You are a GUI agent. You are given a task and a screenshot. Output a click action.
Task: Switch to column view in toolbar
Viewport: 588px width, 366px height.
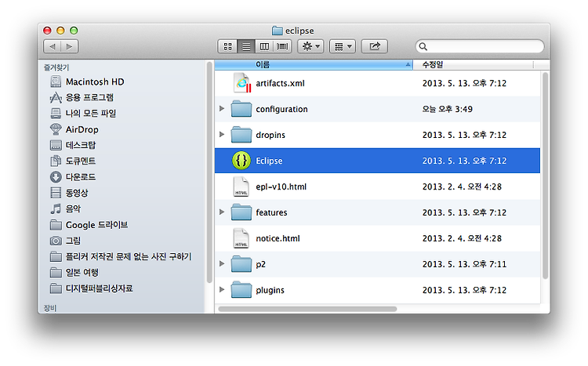coord(264,46)
